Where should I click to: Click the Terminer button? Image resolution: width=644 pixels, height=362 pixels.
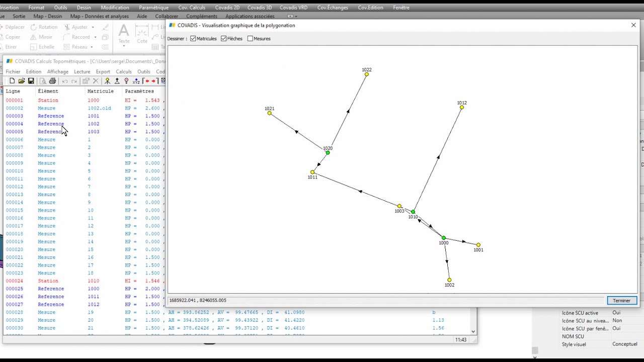(622, 301)
